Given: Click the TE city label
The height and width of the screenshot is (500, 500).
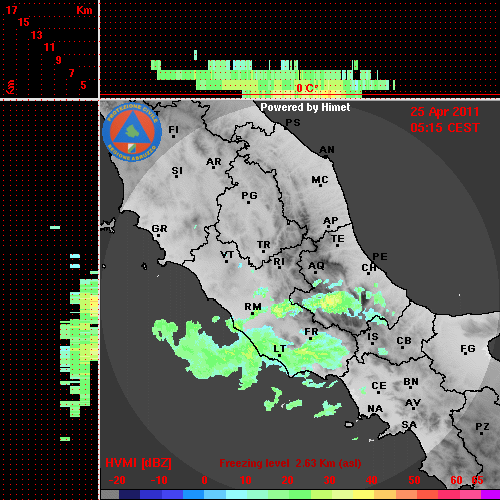Looking at the screenshot, I should (337, 239).
